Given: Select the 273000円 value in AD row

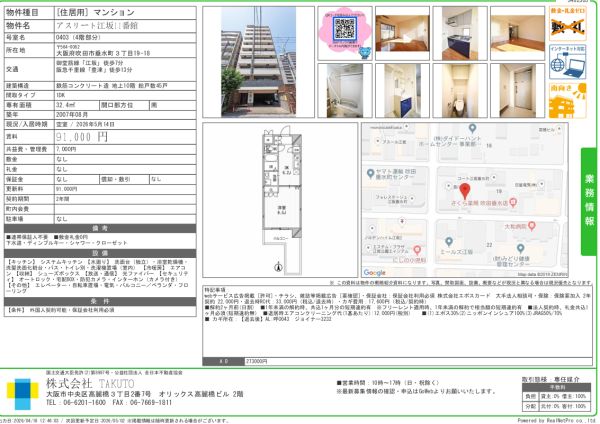Looking at the screenshot, I should pos(256,361).
